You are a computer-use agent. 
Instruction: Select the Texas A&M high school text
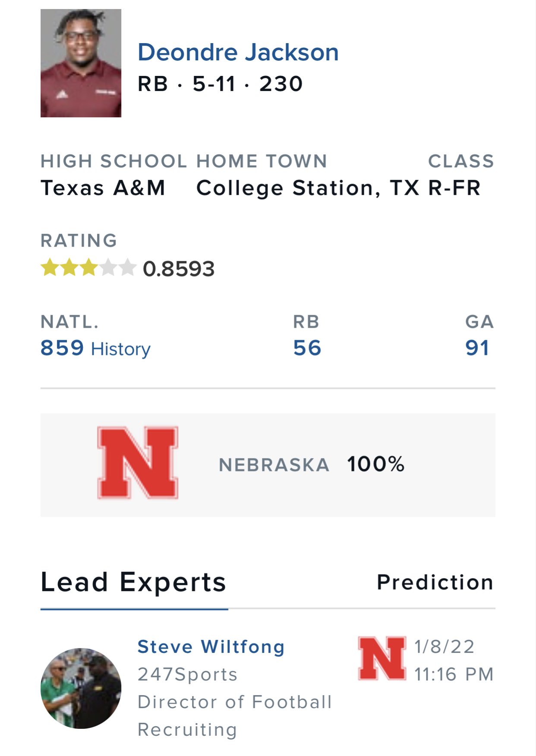tap(103, 188)
